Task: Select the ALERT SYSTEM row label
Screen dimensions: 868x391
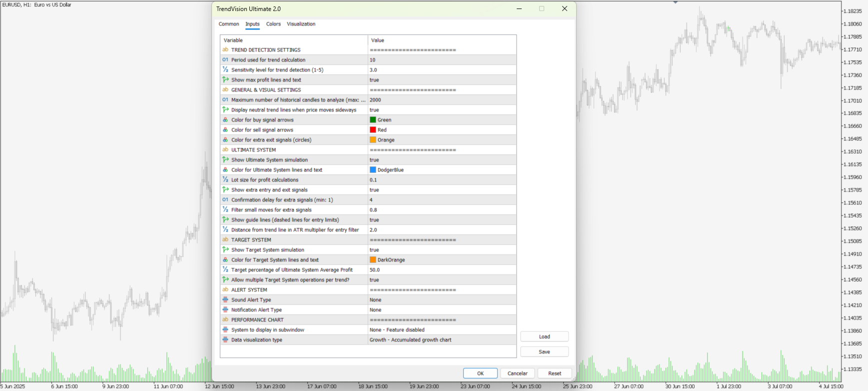Action: point(249,290)
